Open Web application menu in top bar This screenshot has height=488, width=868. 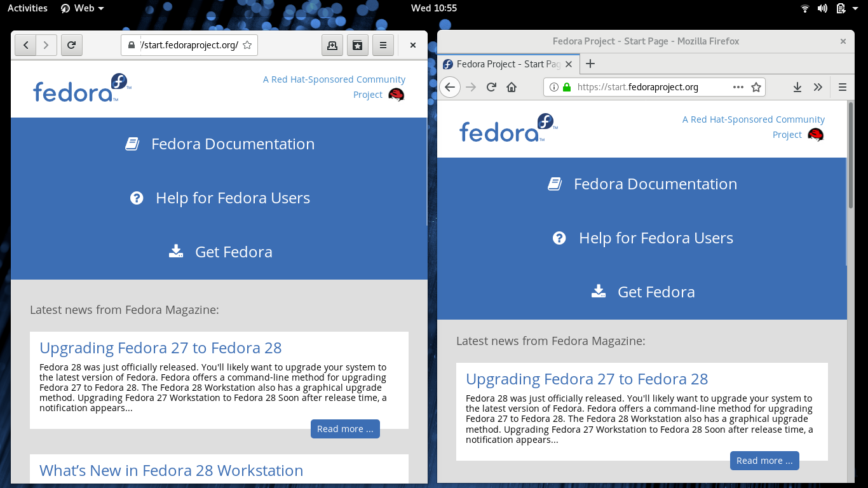[82, 8]
